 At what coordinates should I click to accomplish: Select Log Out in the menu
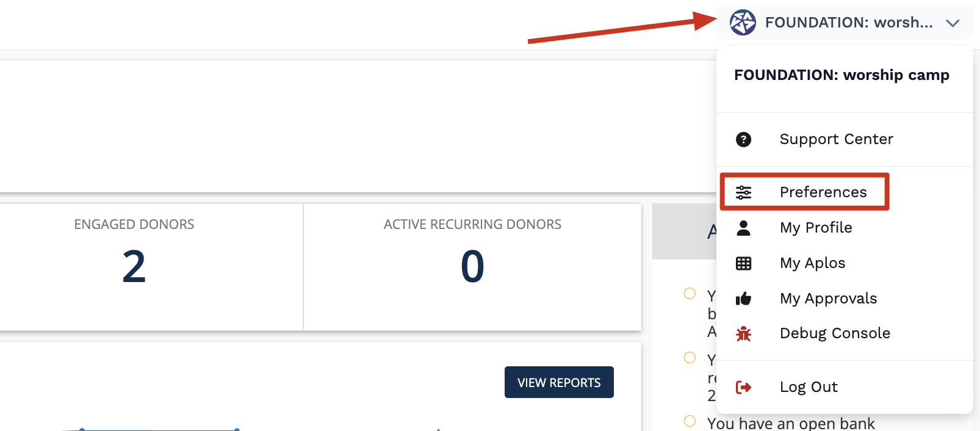(x=809, y=387)
